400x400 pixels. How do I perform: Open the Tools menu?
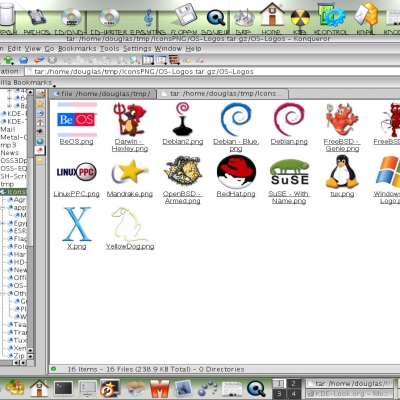pyautogui.click(x=109, y=49)
